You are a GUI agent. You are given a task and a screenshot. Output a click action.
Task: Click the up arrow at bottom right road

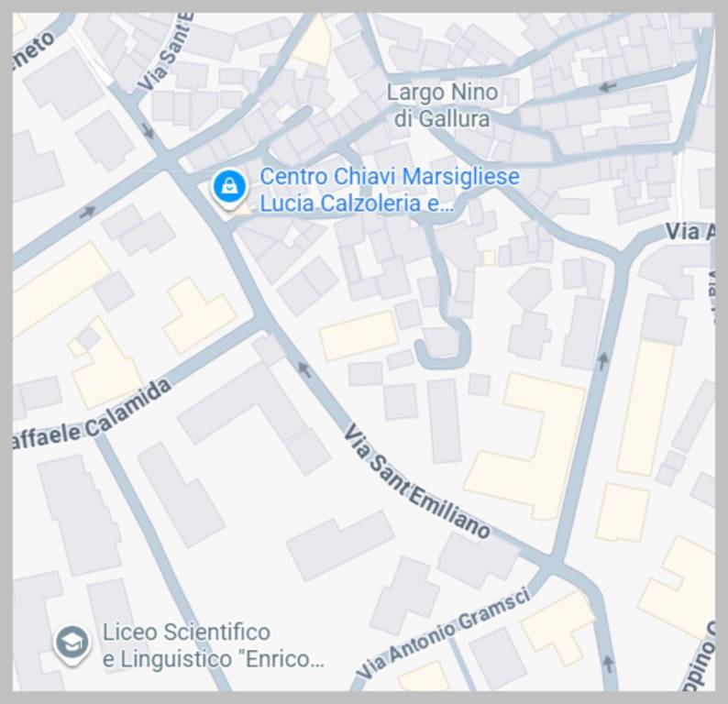tap(608, 664)
